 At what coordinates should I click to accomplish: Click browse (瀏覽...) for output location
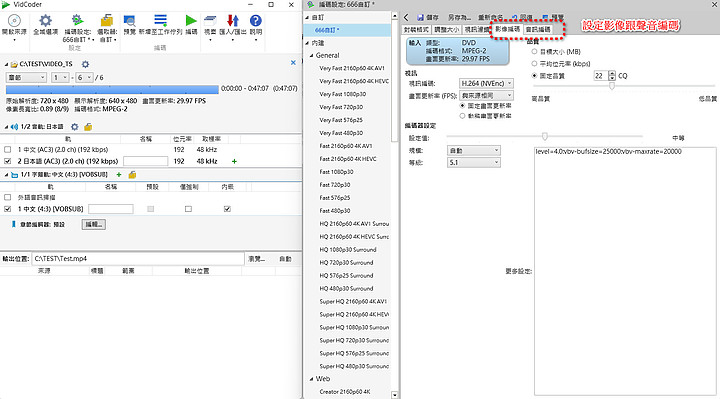(257, 259)
